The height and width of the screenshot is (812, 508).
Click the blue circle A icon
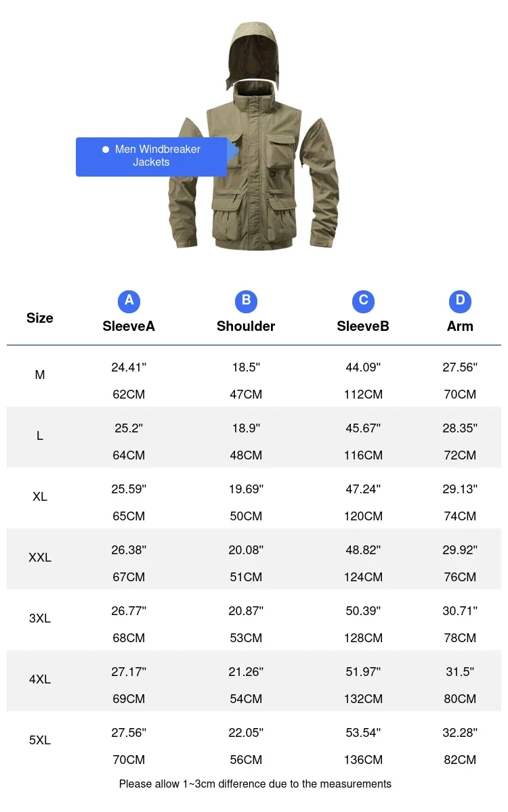pyautogui.click(x=129, y=300)
